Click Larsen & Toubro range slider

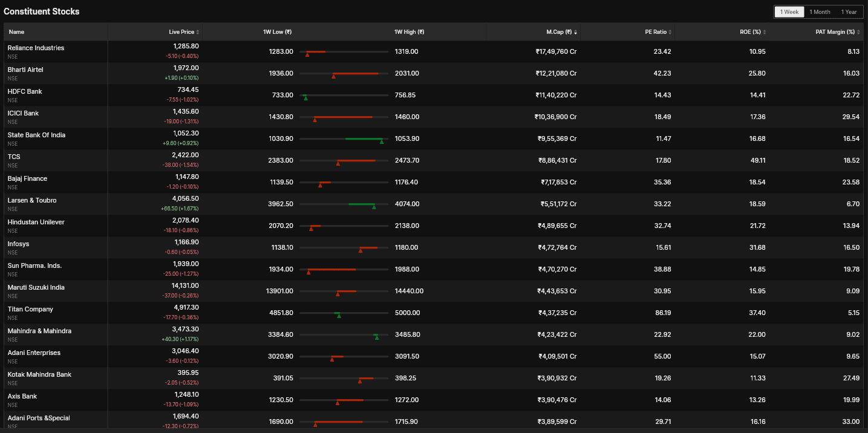(x=344, y=204)
